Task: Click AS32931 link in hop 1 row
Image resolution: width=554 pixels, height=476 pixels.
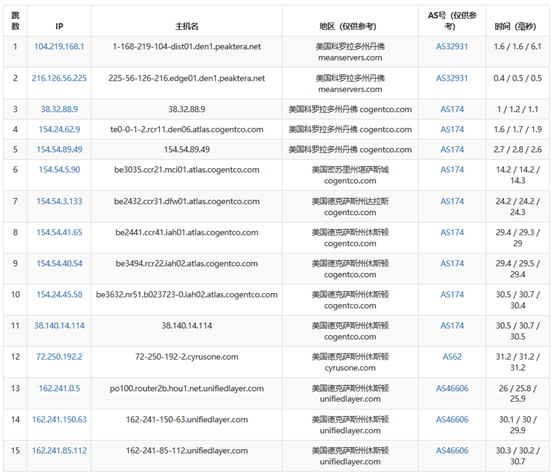Action: (452, 47)
